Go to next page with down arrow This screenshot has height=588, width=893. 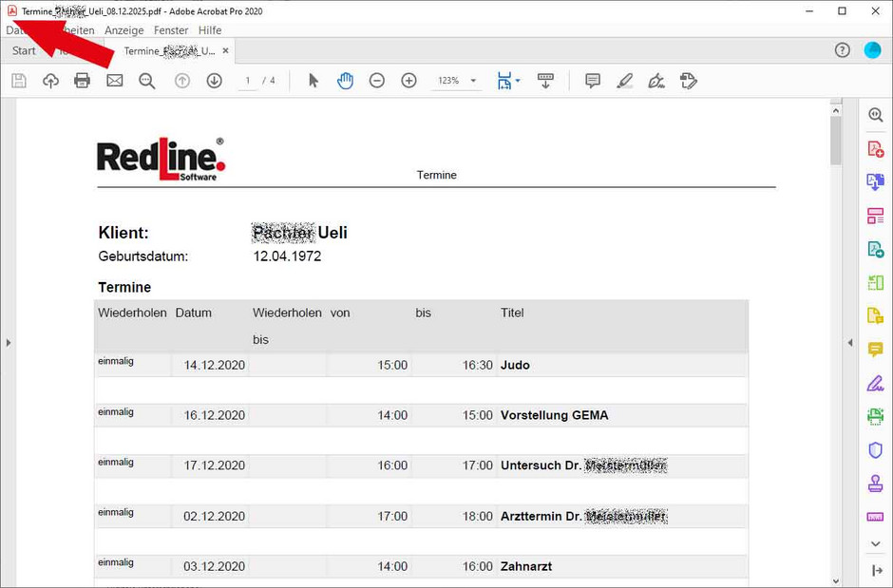coord(214,81)
